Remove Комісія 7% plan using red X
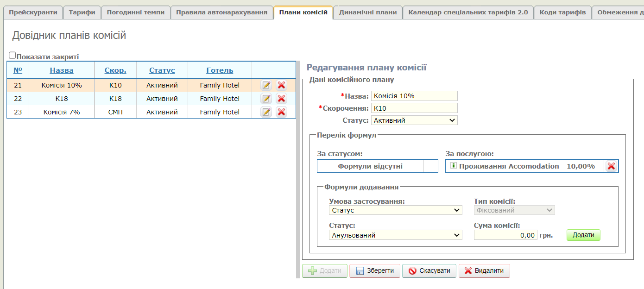644x289 pixels. (281, 112)
